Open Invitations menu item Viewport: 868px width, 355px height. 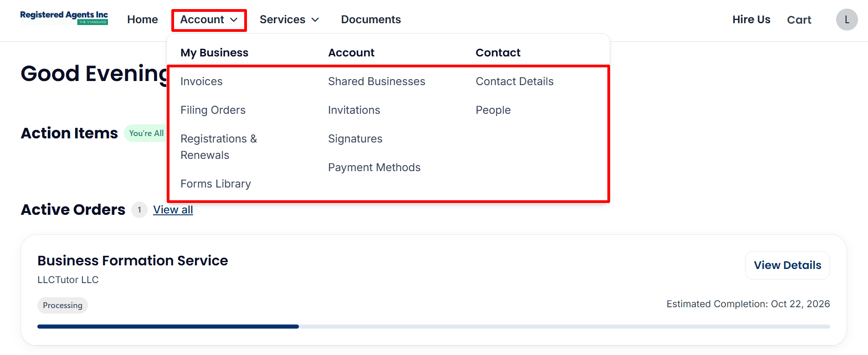(354, 110)
